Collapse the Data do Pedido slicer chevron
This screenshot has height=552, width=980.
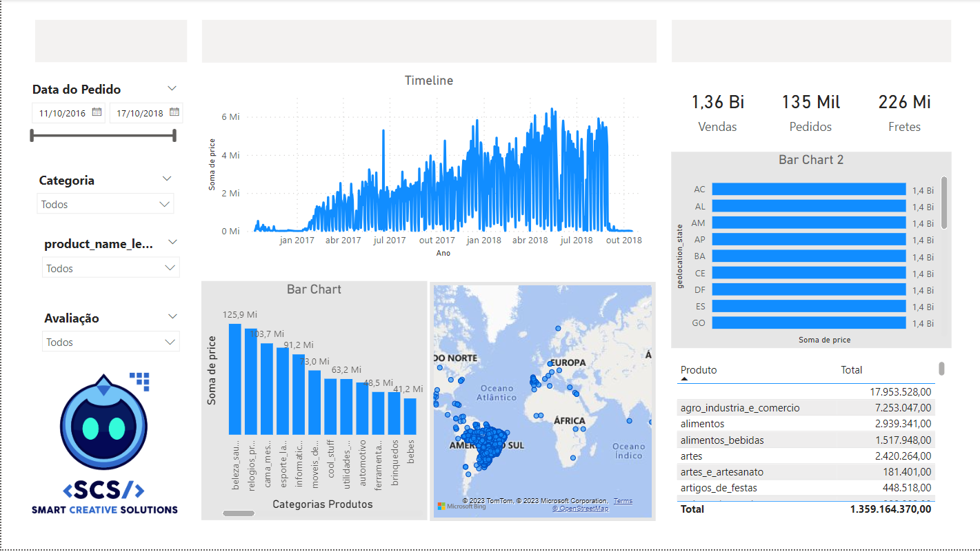click(x=172, y=89)
